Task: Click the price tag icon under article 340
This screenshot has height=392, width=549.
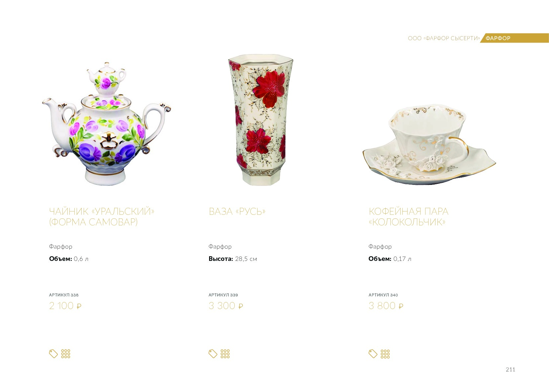Action: coord(373,354)
